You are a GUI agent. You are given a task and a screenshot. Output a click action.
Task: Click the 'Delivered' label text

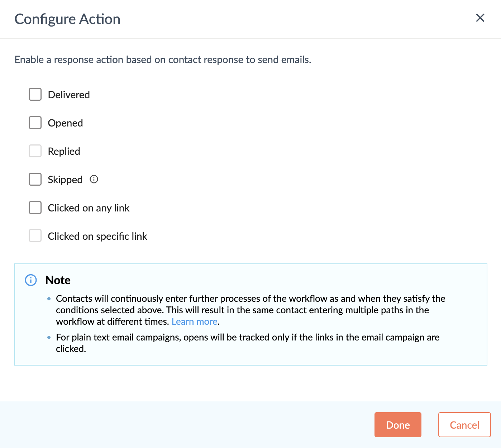tap(69, 95)
